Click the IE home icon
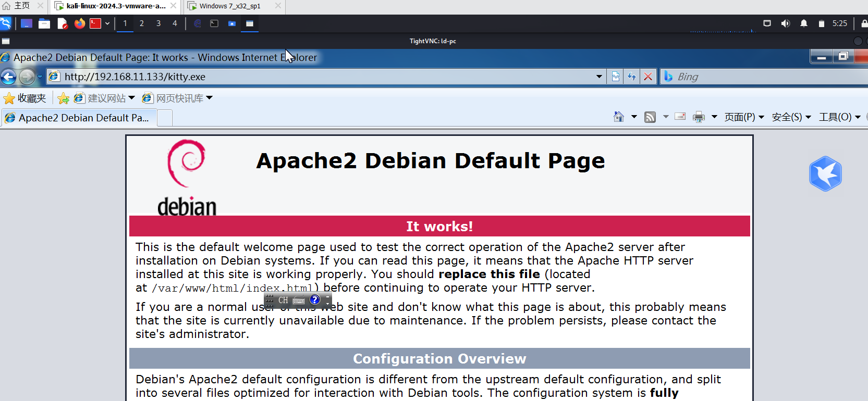 pos(619,117)
